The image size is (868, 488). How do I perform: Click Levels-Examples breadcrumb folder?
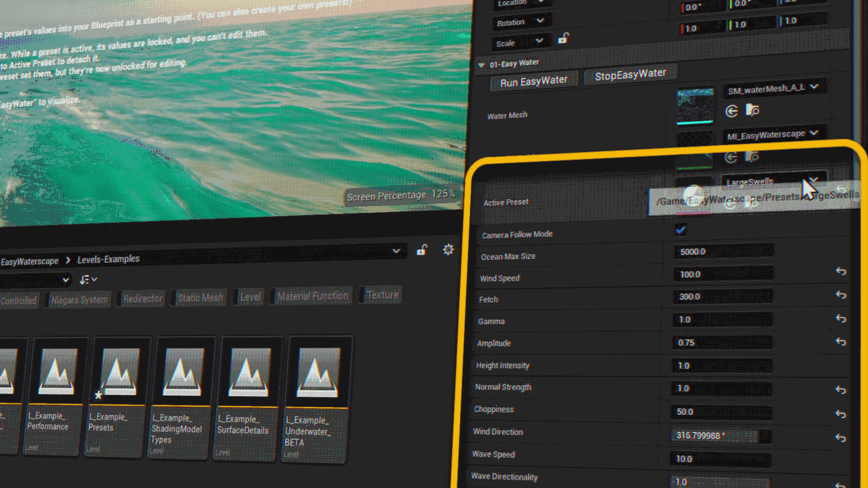[x=108, y=259]
